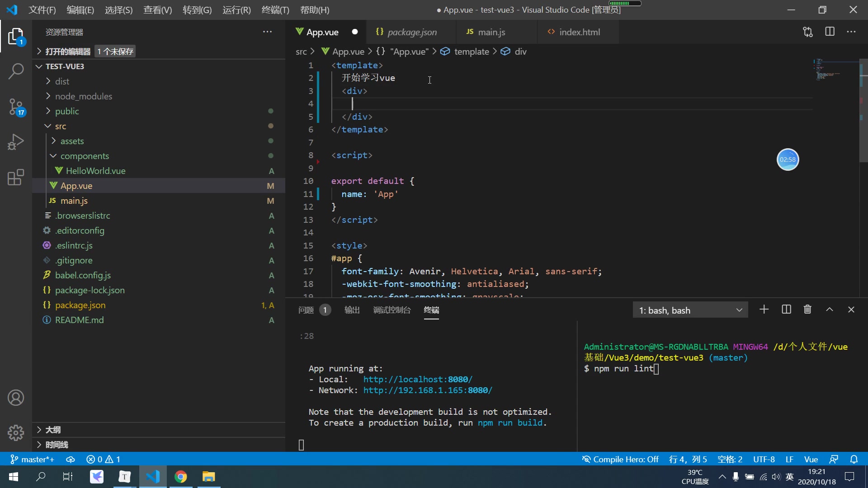This screenshot has height=488, width=868.
Task: Open main.js file in explorer tree
Action: pyautogui.click(x=158, y=201)
